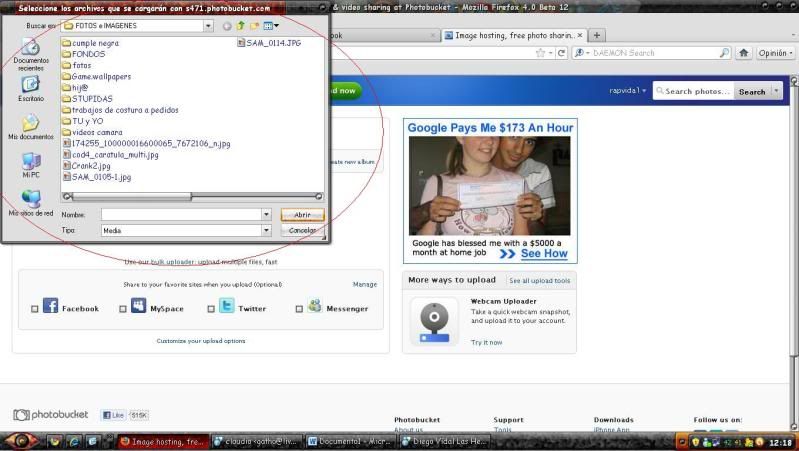799x451 pixels.
Task: Click the MySpace logo icon
Action: click(139, 306)
